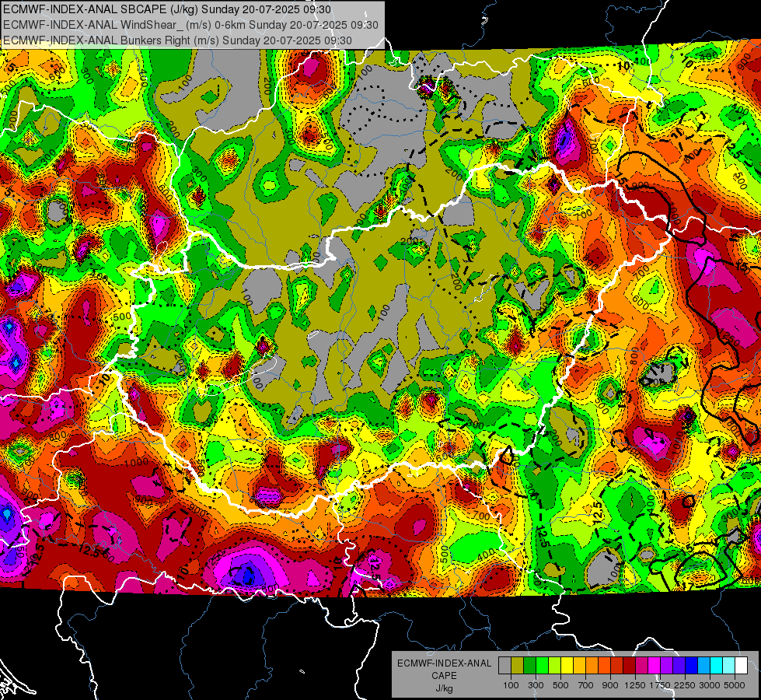Click the WindShear 0-6km title line

(190, 25)
